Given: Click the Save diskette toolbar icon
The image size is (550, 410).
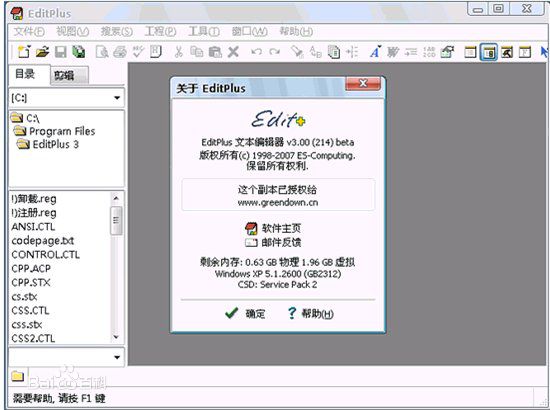Looking at the screenshot, I should tap(61, 52).
